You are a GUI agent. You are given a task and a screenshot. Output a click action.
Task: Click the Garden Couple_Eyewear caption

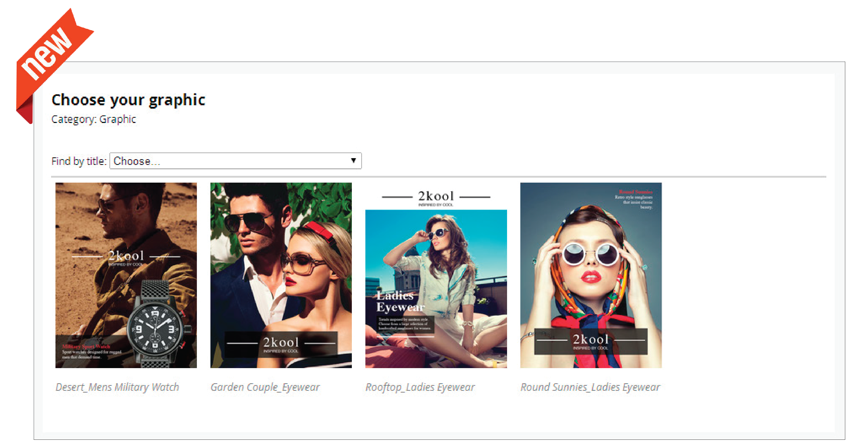pyautogui.click(x=265, y=387)
